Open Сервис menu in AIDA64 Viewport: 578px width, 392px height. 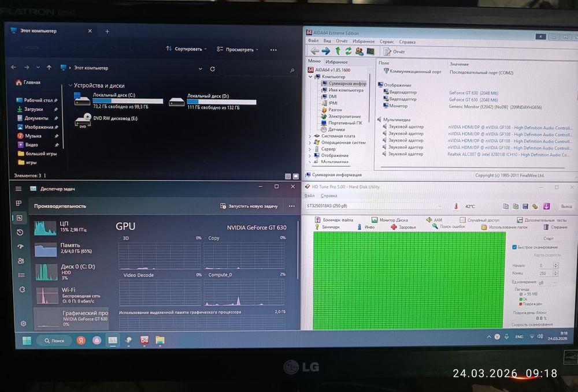tap(387, 42)
